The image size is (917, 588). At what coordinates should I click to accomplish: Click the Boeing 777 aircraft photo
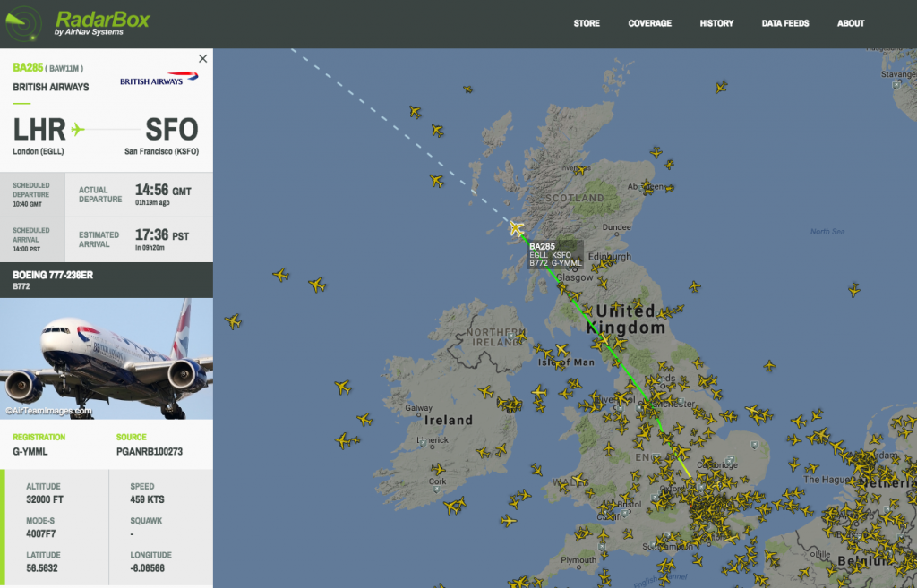(x=107, y=359)
